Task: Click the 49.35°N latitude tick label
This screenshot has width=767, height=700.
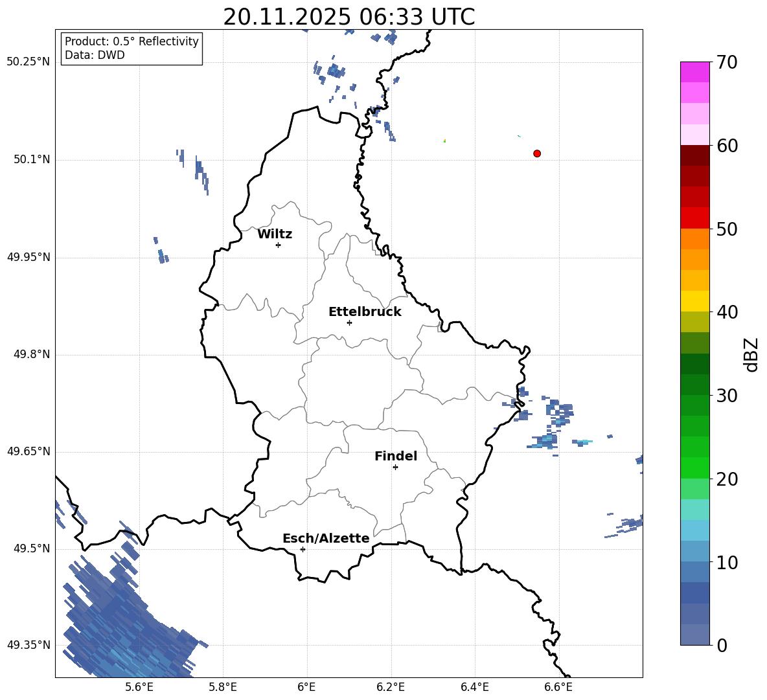Action: [29, 645]
